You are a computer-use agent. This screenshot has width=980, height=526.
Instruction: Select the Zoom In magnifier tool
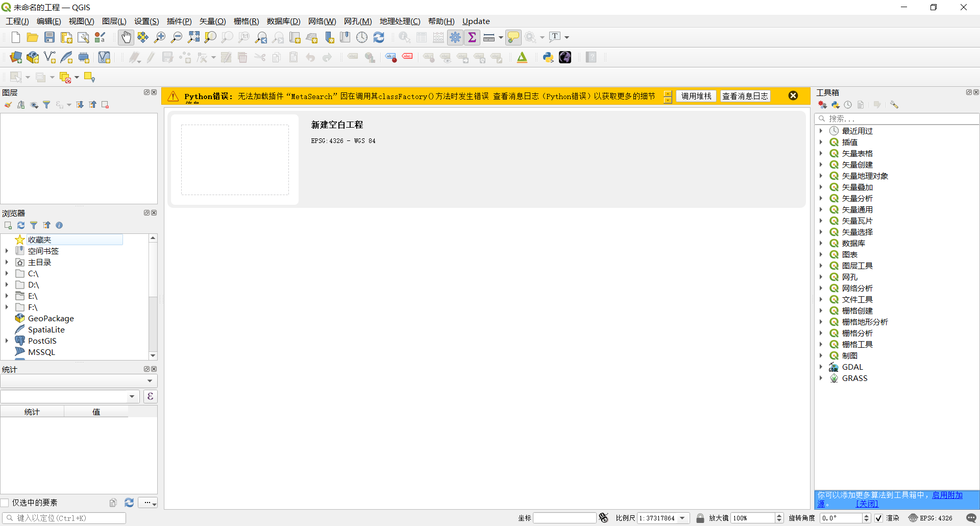(x=160, y=37)
